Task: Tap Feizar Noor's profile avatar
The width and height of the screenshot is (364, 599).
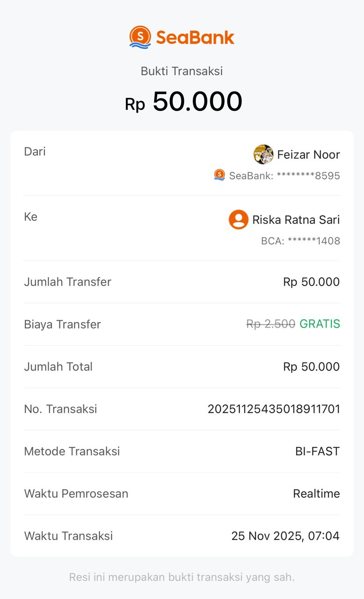Action: click(263, 154)
